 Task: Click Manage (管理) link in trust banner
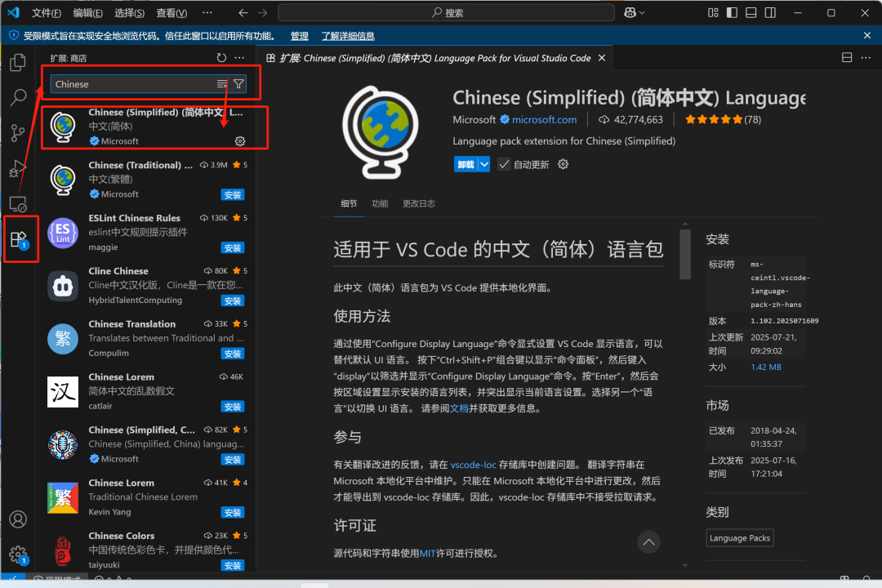click(299, 36)
